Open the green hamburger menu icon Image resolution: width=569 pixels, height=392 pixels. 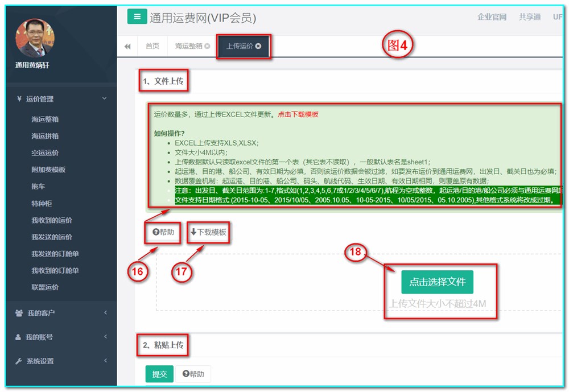pos(137,16)
